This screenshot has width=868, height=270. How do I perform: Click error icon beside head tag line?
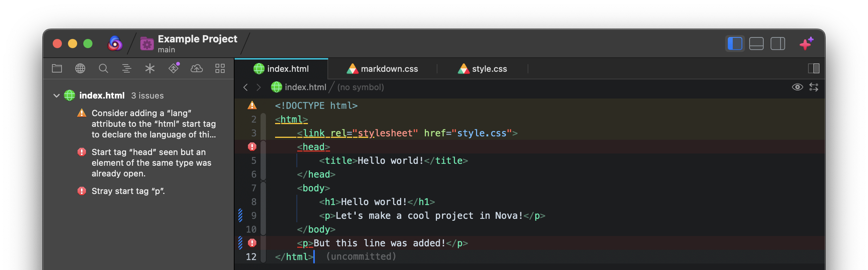pos(252,147)
